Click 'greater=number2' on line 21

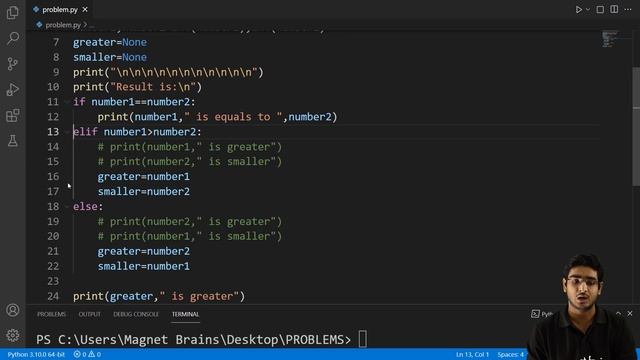tap(144, 251)
